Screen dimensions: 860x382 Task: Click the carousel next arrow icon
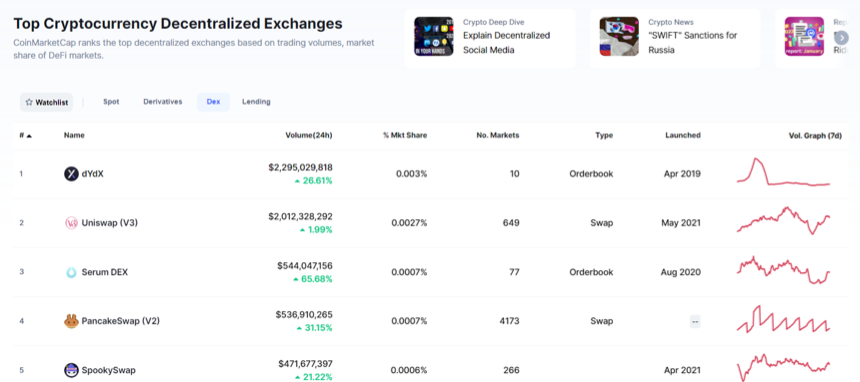tap(842, 38)
